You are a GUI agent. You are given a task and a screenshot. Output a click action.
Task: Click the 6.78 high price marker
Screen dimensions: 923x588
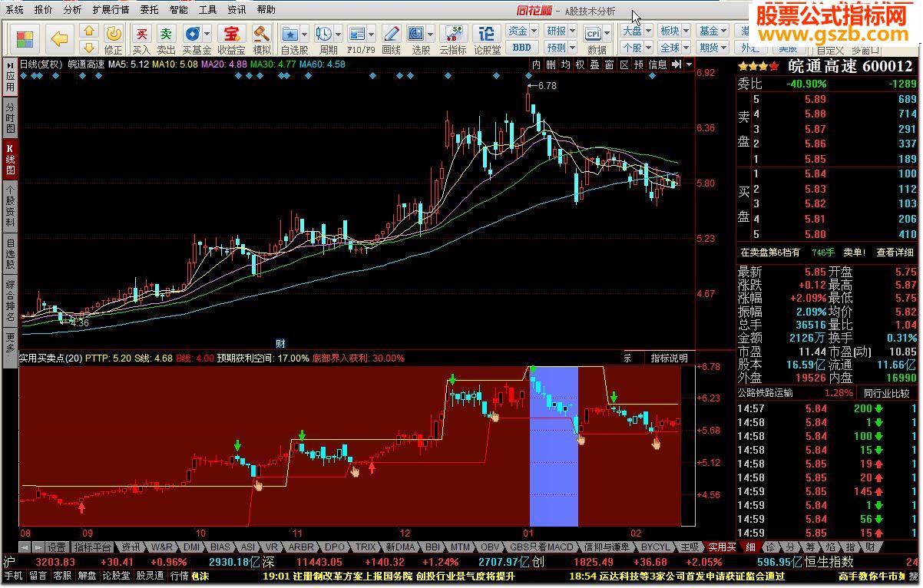pos(547,86)
